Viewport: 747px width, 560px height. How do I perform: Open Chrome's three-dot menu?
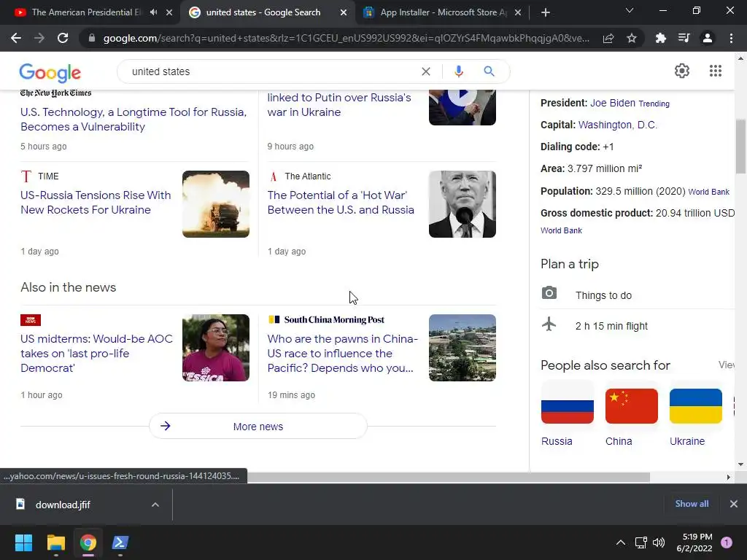[x=731, y=38]
